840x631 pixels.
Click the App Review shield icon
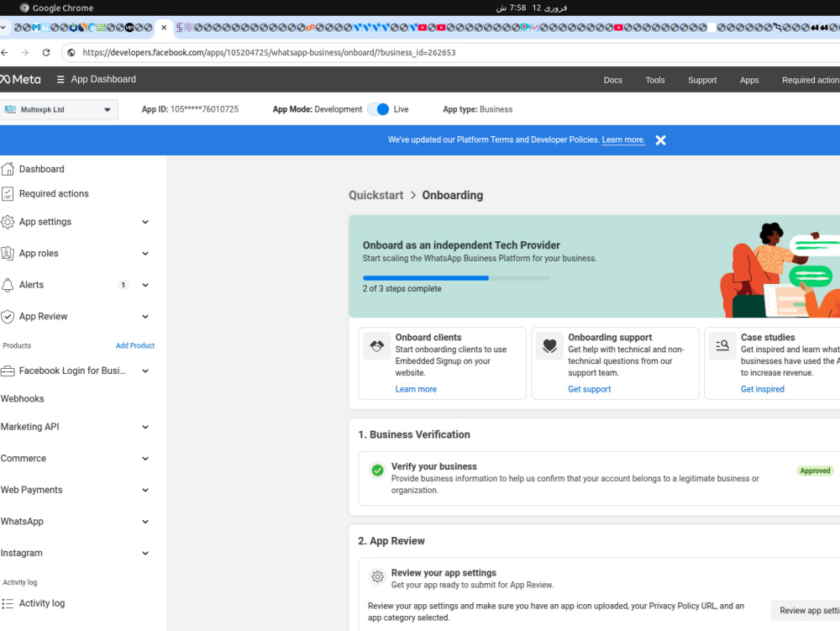pos(8,317)
